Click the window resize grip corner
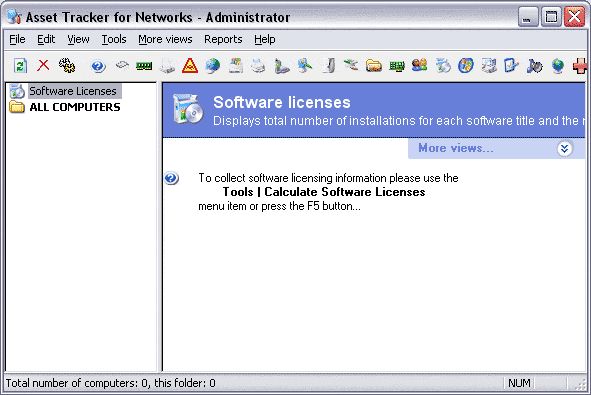This screenshot has width=591, height=395. tap(580, 384)
